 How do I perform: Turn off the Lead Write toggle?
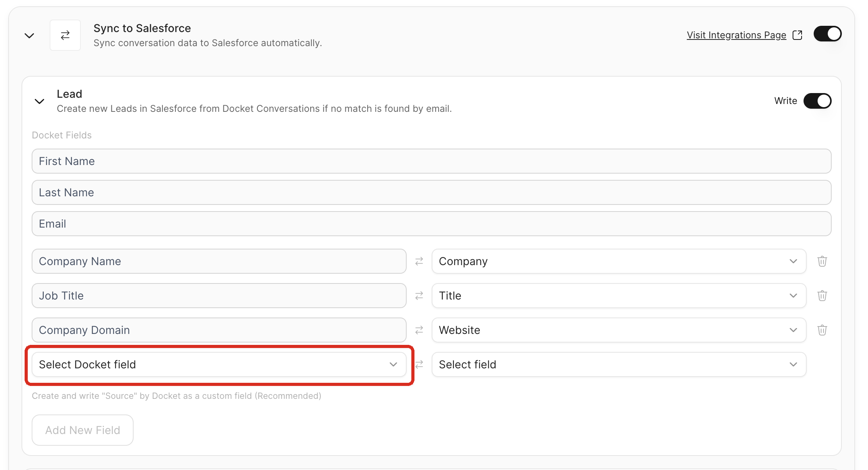(x=817, y=101)
